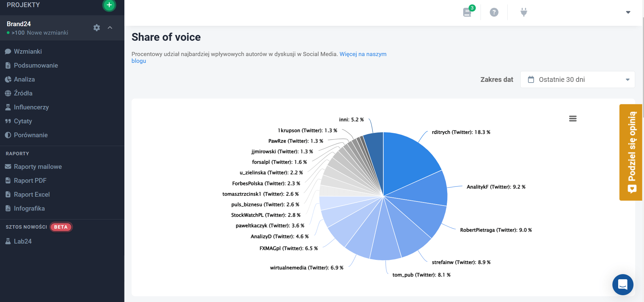Click the paweltkaczyk (Twitter): 3.6 % label
Viewport: 644px width, 302px height.
(x=270, y=226)
